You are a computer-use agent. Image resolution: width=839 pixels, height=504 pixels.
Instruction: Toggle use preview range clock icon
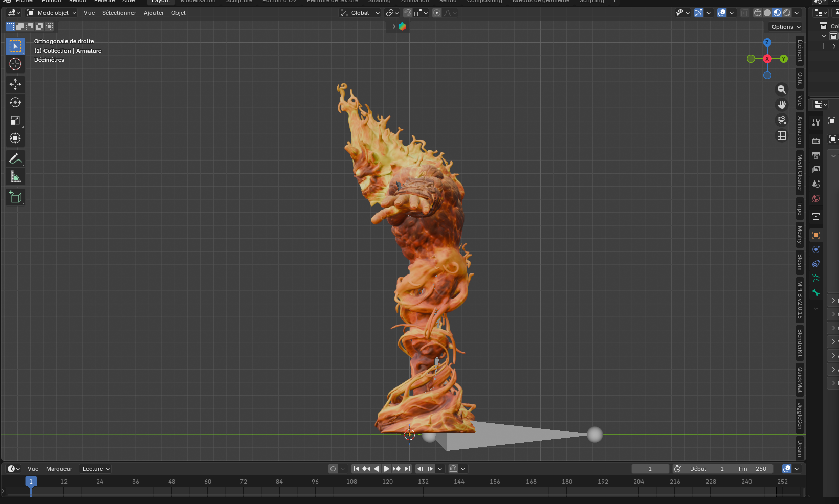tap(677, 469)
